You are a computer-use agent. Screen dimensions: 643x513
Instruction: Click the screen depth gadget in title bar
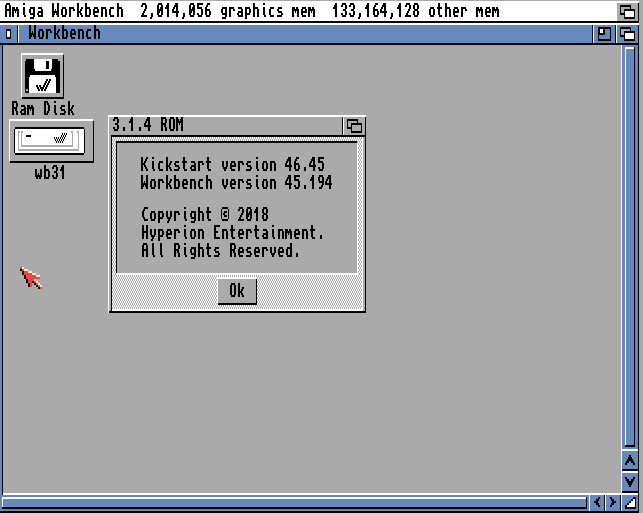[627, 11]
